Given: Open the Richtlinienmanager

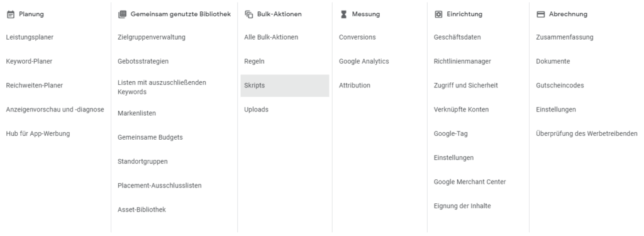Looking at the screenshot, I should click(462, 61).
